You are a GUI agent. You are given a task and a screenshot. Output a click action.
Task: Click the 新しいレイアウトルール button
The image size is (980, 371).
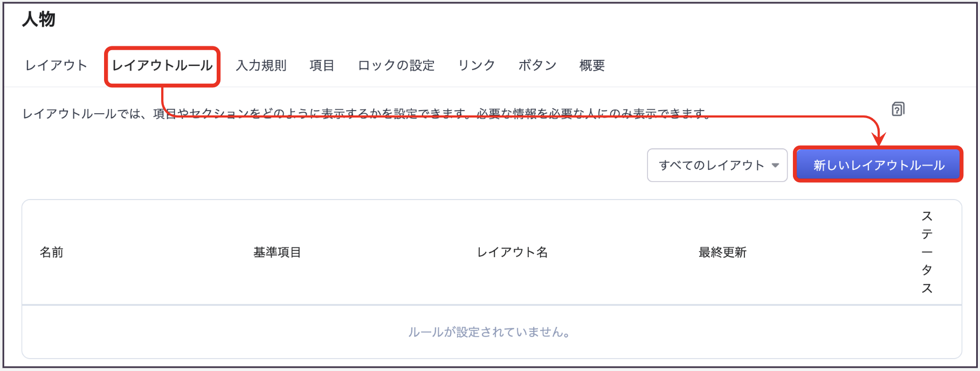pyautogui.click(x=879, y=166)
